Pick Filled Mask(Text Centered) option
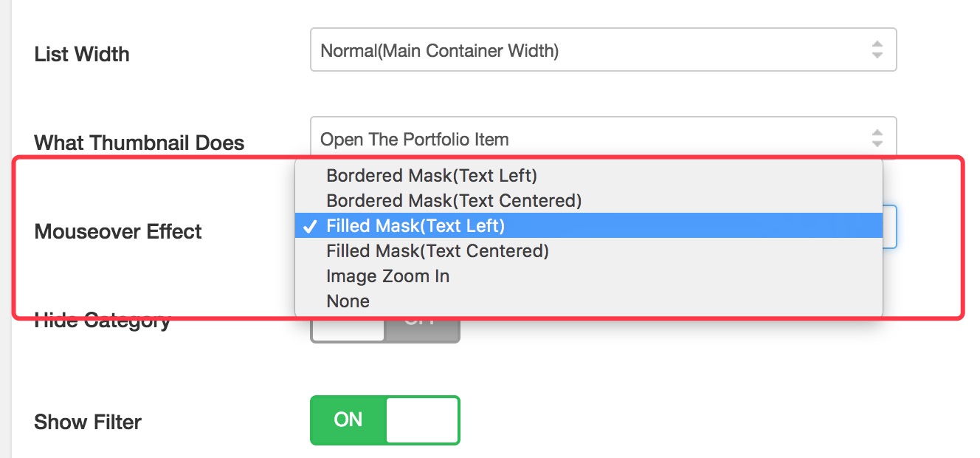 pyautogui.click(x=438, y=251)
